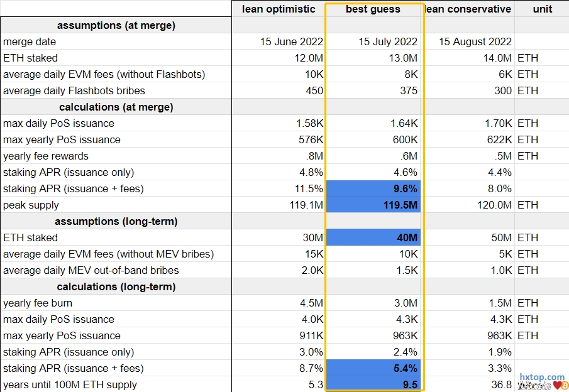569x392 pixels.
Task: Click the highlighted 5.4% staking APR cell
Action: coord(373,368)
